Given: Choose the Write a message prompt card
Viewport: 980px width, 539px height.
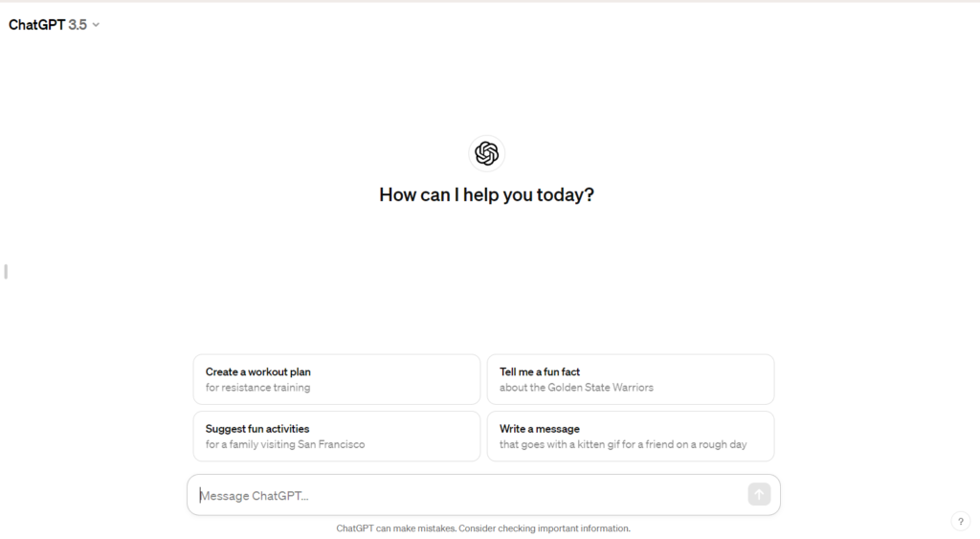Looking at the screenshot, I should [631, 437].
